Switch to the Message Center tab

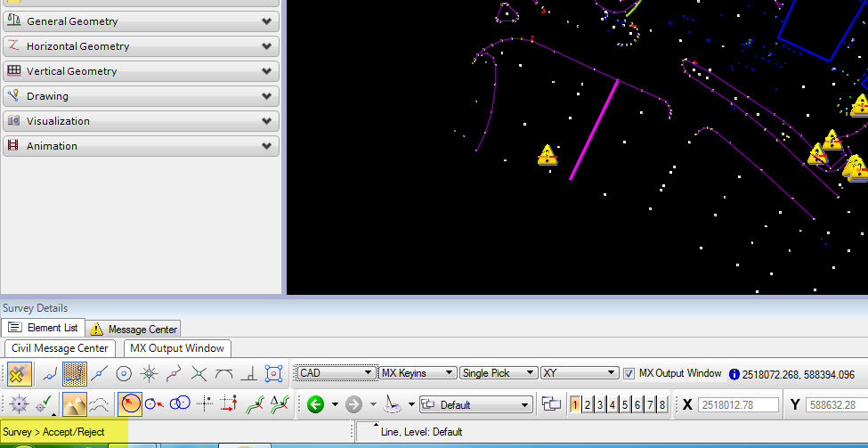tap(134, 329)
